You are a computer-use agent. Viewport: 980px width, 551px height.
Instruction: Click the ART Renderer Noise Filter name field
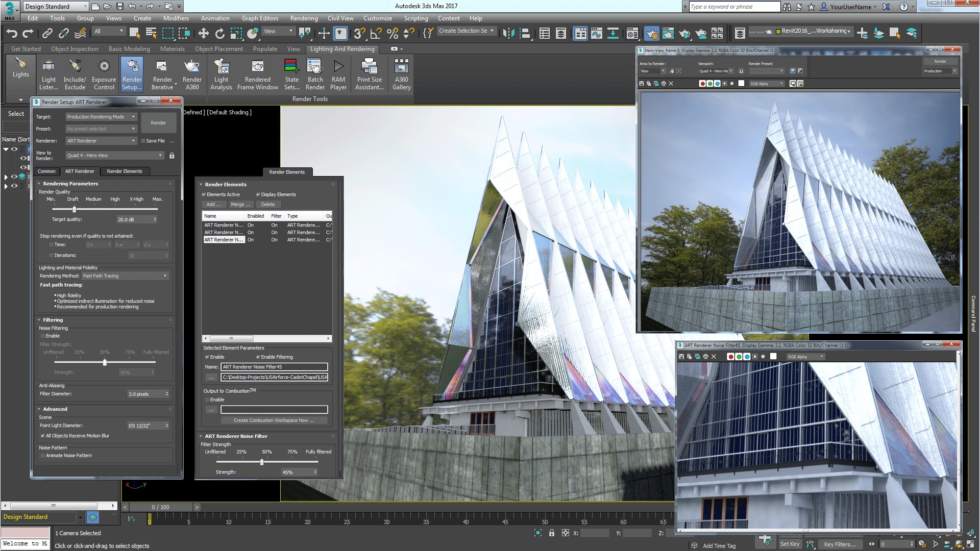(275, 367)
